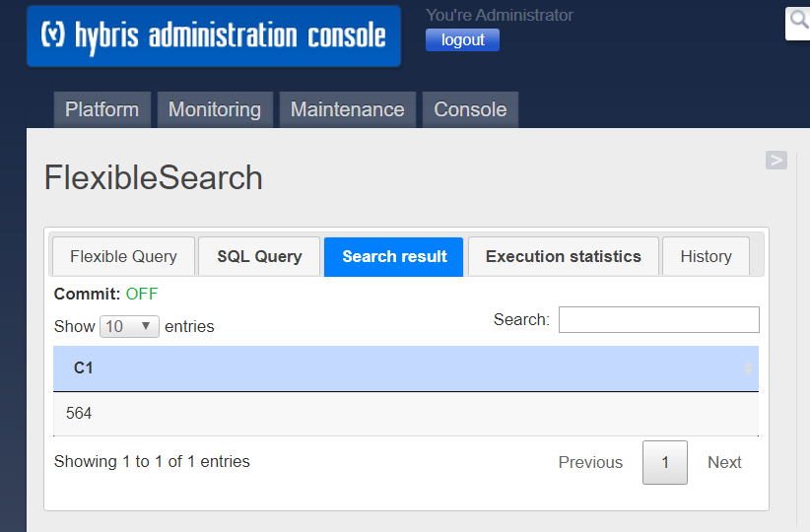
Task: Open the Maintenance menu
Action: 348,109
